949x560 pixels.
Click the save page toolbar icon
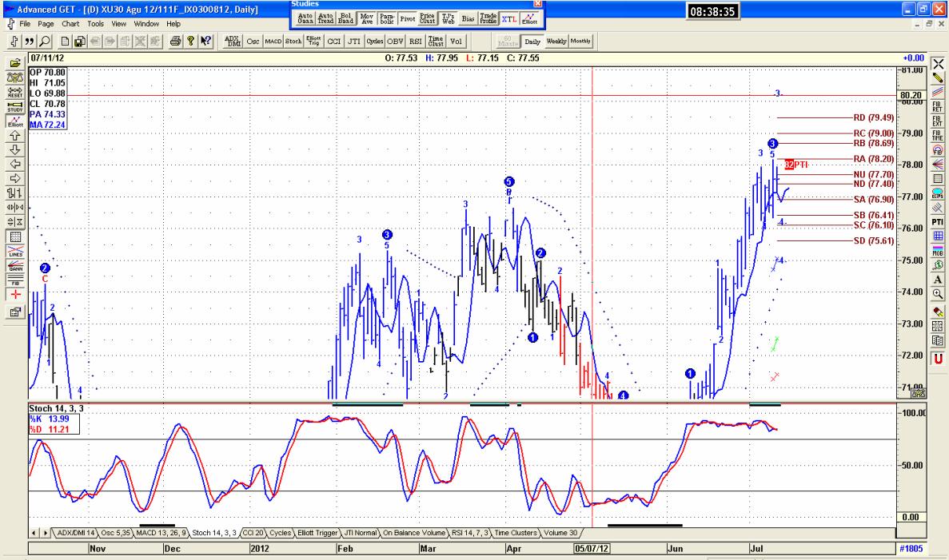click(x=80, y=41)
